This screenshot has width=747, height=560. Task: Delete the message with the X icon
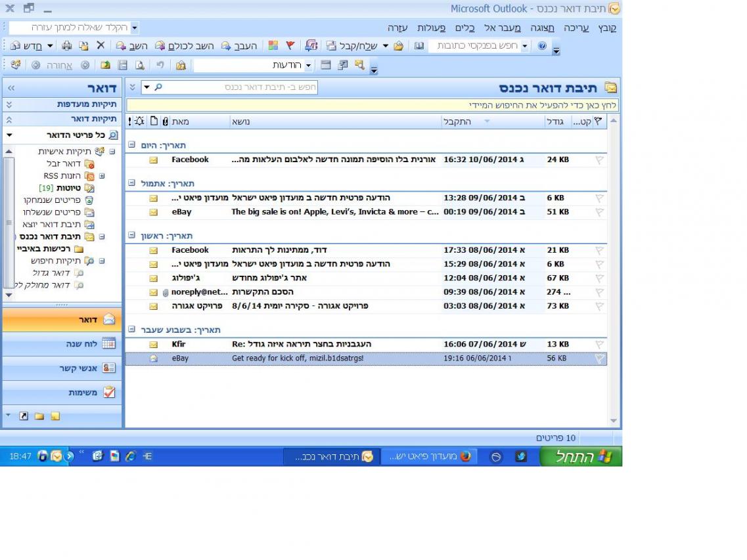[x=101, y=46]
